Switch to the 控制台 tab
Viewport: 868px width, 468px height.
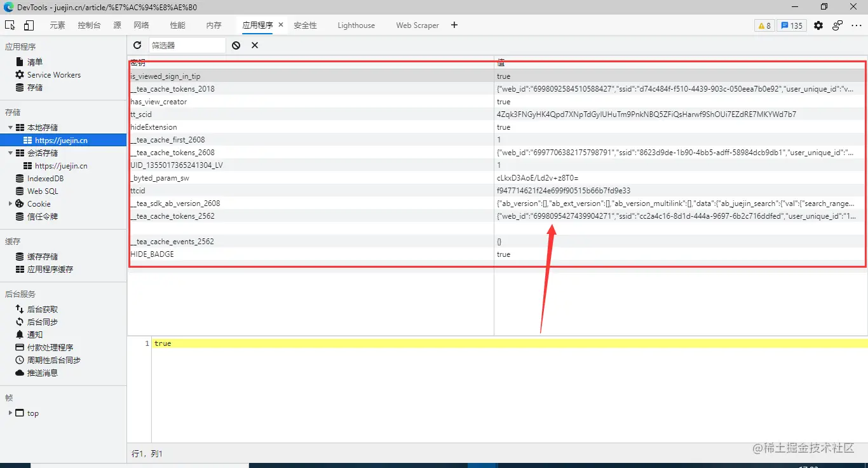click(x=89, y=25)
